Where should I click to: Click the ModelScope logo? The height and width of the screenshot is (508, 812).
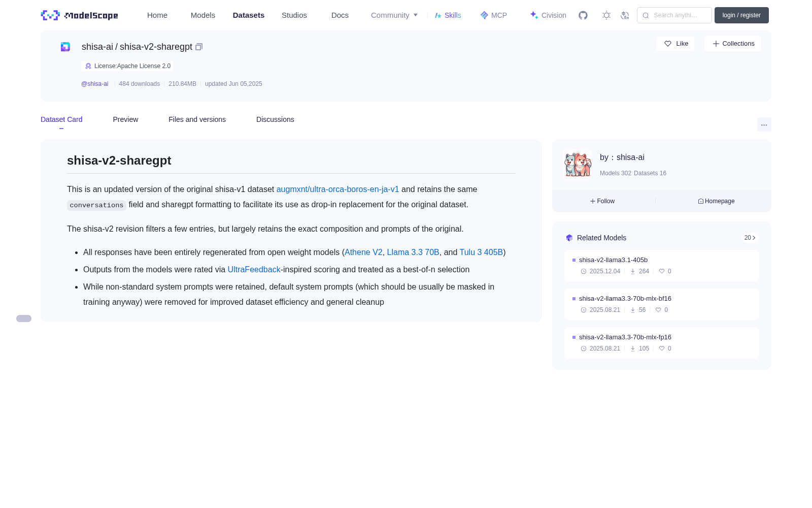pos(79,15)
